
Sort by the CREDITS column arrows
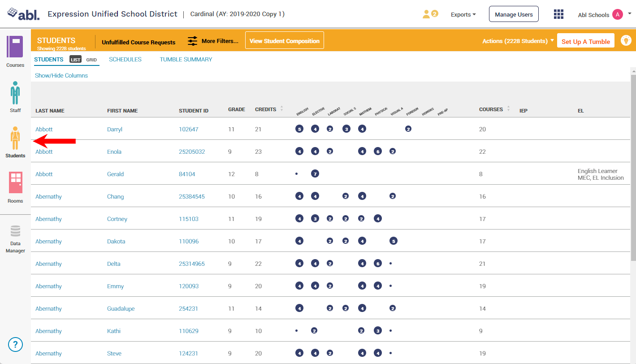281,109
